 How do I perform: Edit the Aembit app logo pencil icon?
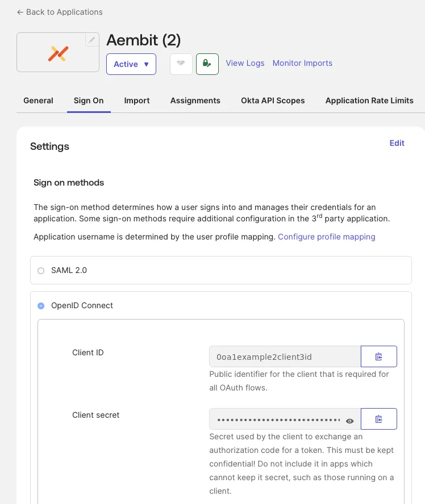(x=92, y=40)
